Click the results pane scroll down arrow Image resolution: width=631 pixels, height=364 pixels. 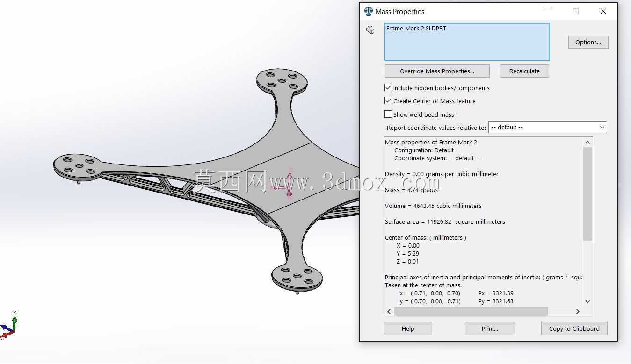click(x=588, y=301)
